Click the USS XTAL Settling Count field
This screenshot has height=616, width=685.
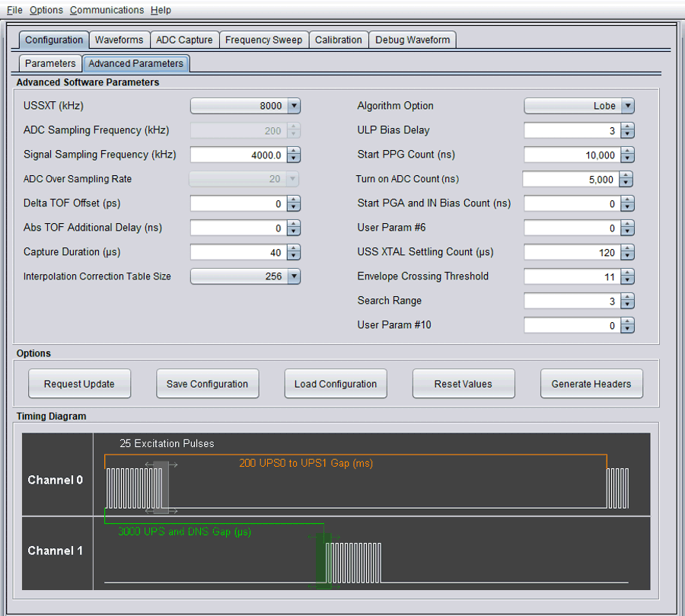[x=572, y=252]
